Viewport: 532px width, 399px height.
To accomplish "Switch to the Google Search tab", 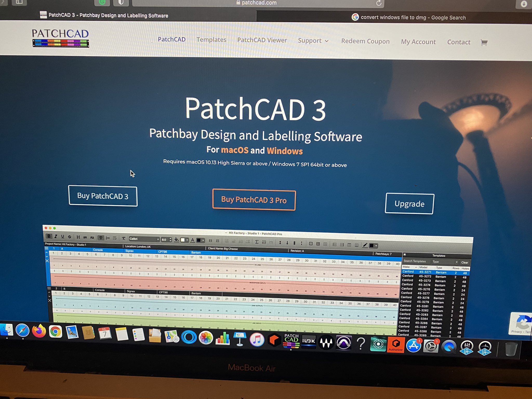I will (413, 17).
